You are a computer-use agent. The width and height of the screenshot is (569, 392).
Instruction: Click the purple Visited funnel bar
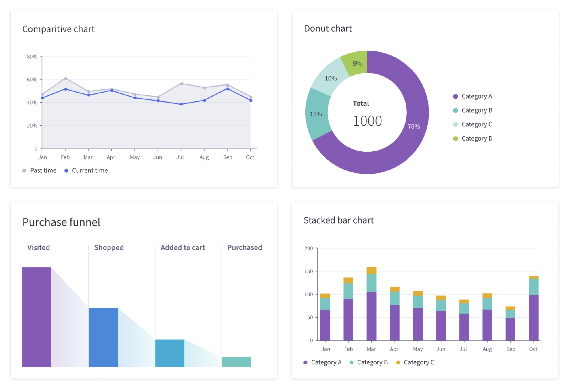[x=37, y=317]
